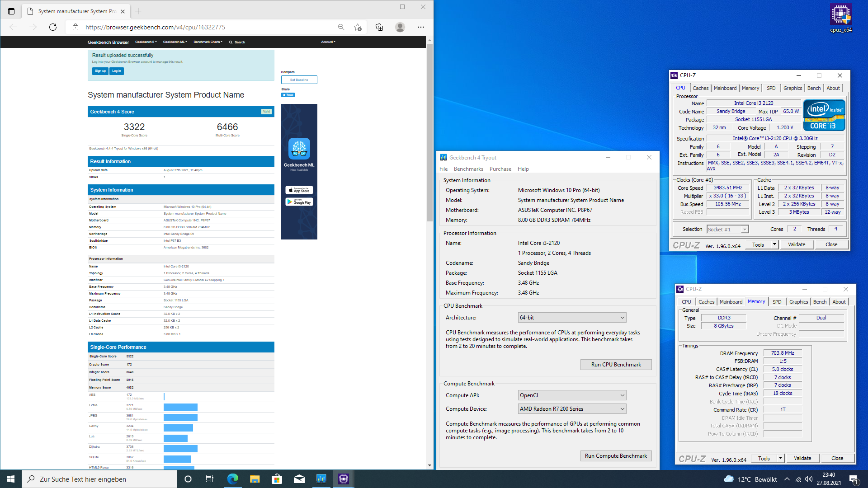
Task: Open the cpuz_x64 desktop shortcut
Action: (840, 19)
